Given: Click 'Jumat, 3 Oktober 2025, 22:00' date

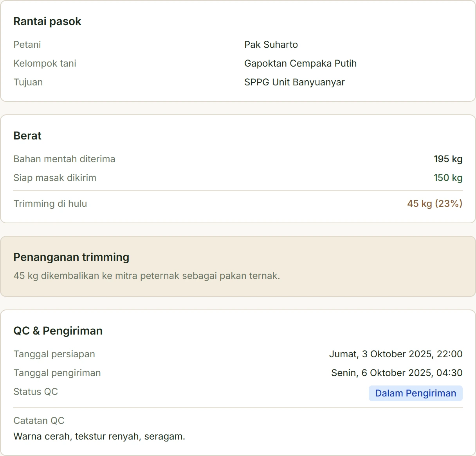Looking at the screenshot, I should click(396, 354).
